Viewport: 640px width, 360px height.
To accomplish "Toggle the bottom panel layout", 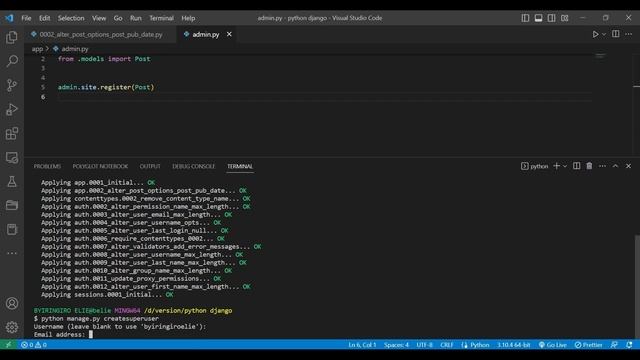I will click(538, 18).
